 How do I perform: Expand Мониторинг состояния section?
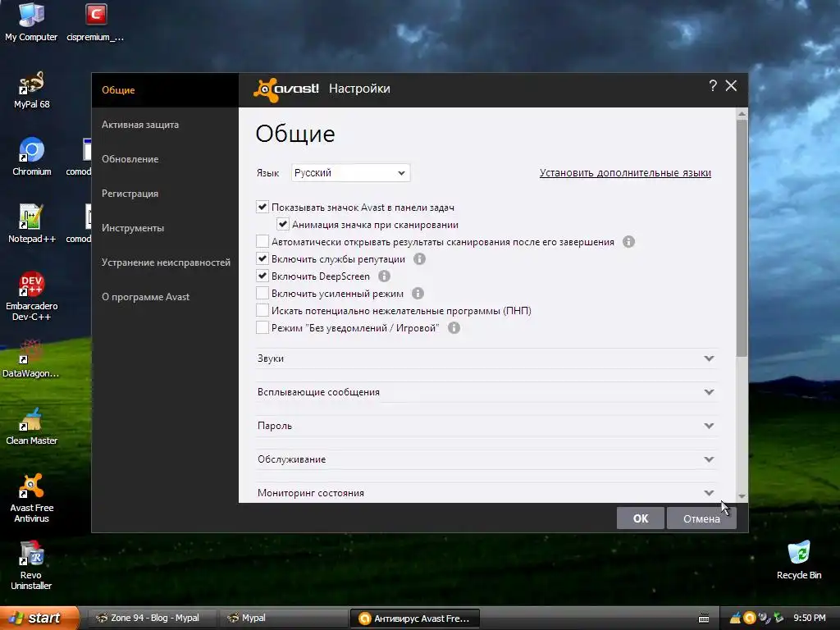(x=486, y=493)
